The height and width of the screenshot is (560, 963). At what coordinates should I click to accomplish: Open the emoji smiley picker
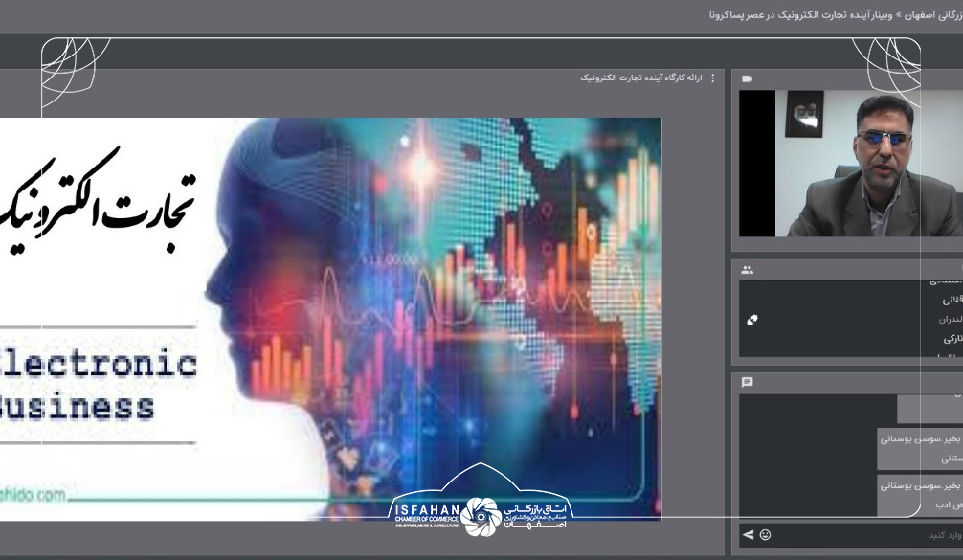(765, 535)
